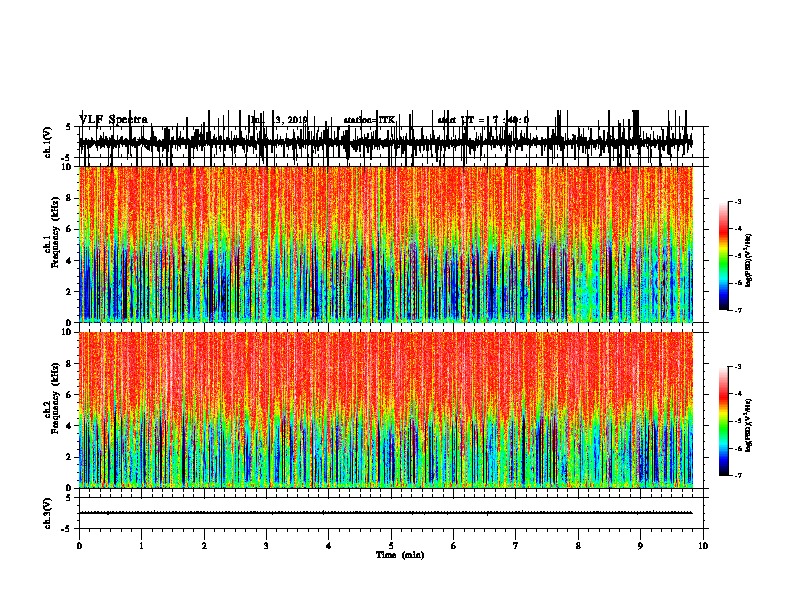
Task: Click the -3 label on ch.2 color bar
Action: 737,367
